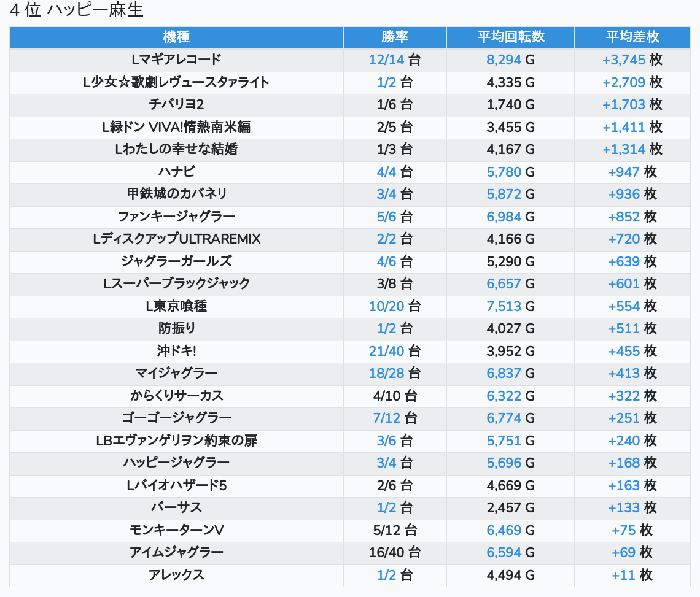This screenshot has width=700, height=597.
Task: Click average spins 5,751 G
Action: pos(510,441)
